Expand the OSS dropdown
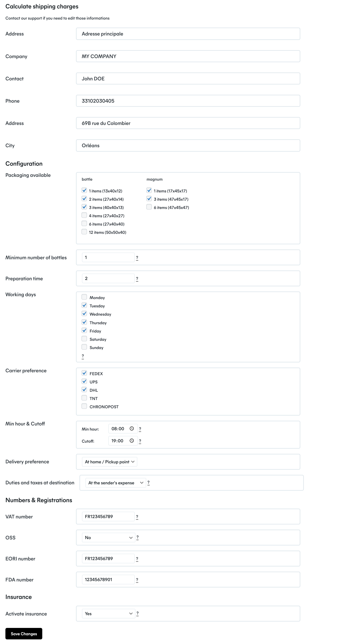The image size is (338, 644). (108, 538)
